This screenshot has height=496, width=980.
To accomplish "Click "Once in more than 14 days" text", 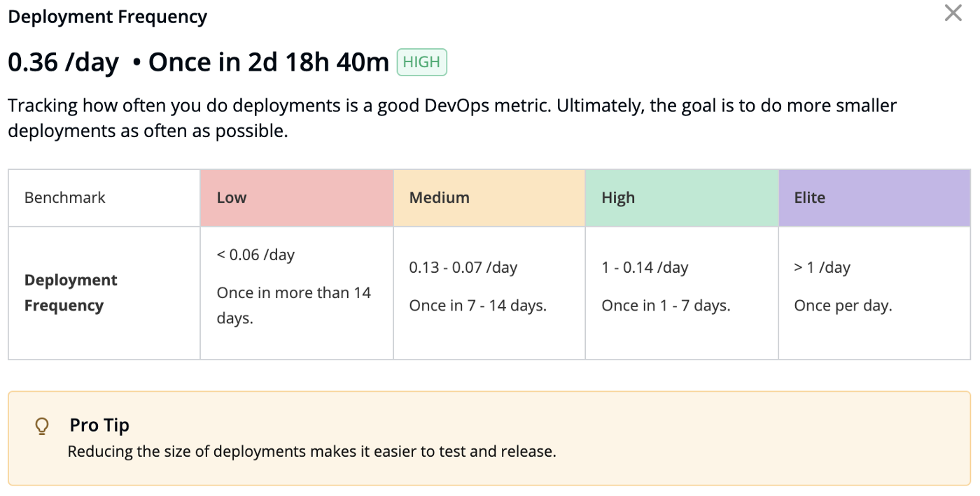I will pos(293,305).
